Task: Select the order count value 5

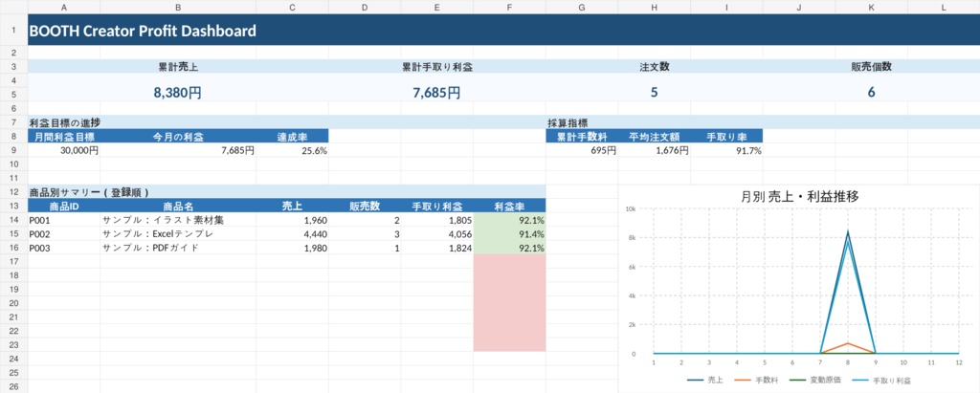Action: [x=655, y=93]
